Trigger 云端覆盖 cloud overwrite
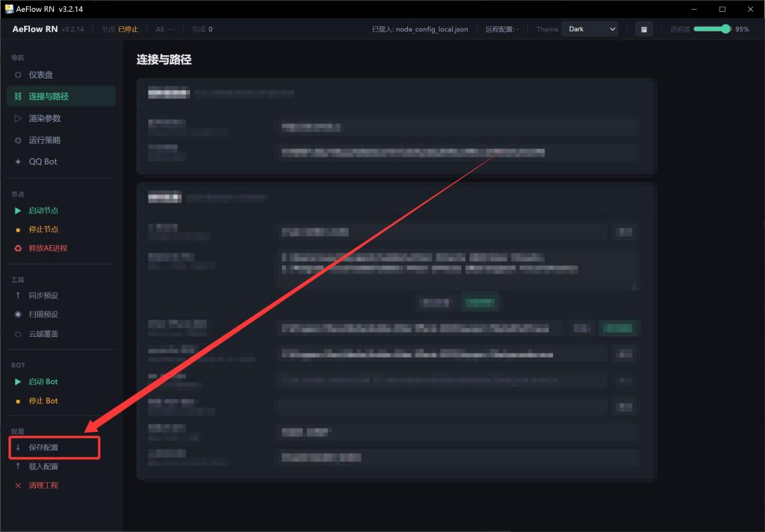 click(x=43, y=334)
